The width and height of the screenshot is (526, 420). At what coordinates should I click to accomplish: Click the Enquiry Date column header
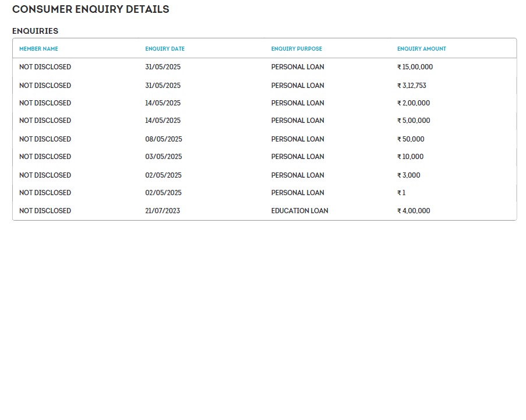pos(165,49)
